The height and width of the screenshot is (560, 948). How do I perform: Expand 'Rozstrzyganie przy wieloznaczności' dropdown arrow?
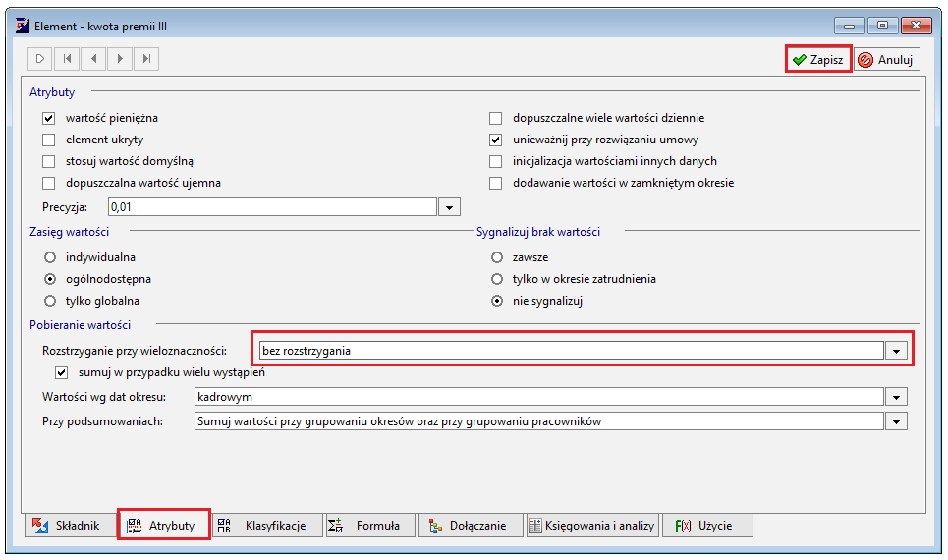coord(896,351)
